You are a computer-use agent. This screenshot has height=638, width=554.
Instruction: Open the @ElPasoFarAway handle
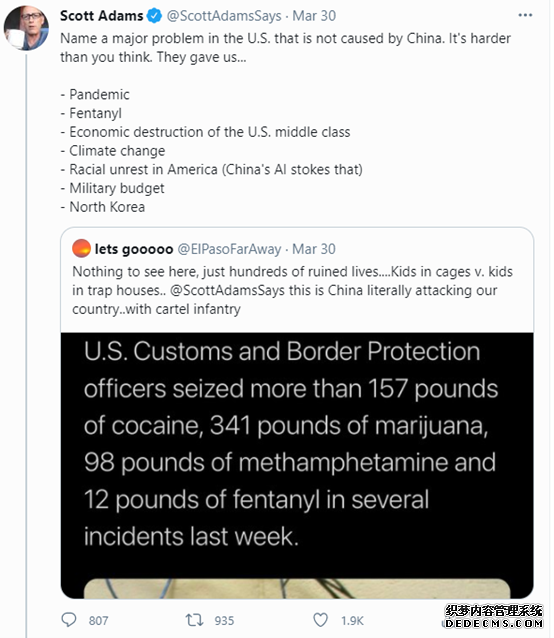[229, 249]
